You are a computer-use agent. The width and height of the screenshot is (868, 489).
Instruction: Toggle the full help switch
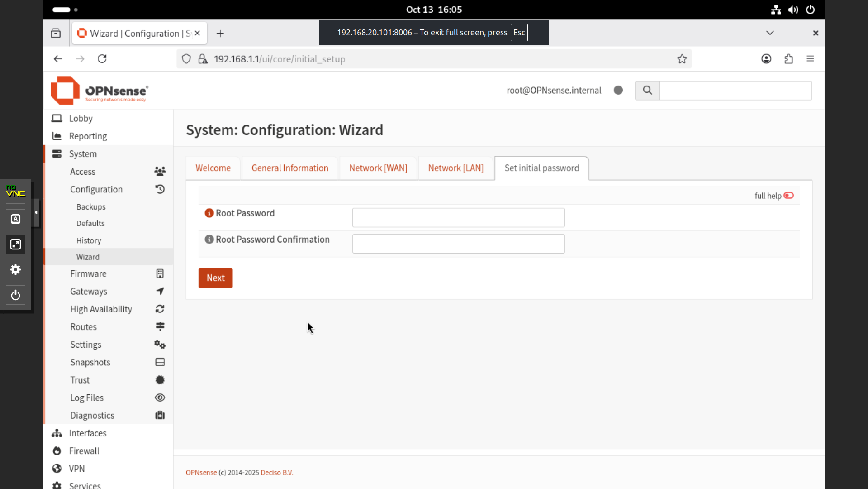(788, 196)
